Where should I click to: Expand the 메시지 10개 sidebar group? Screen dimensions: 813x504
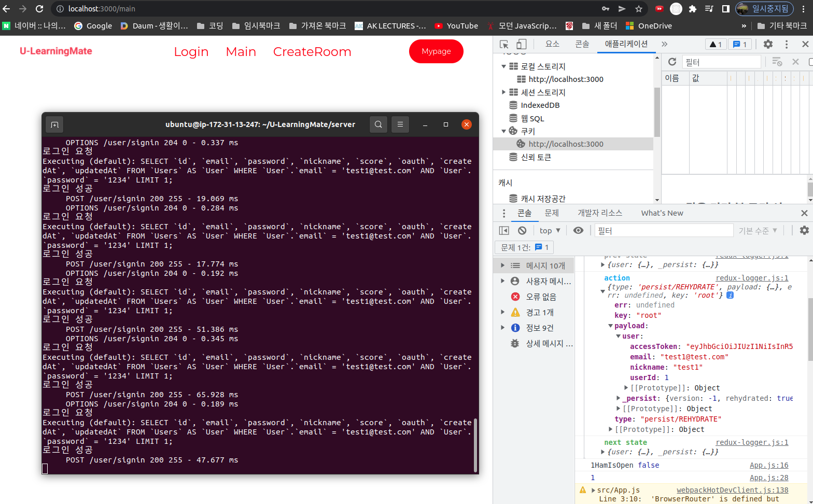(502, 265)
